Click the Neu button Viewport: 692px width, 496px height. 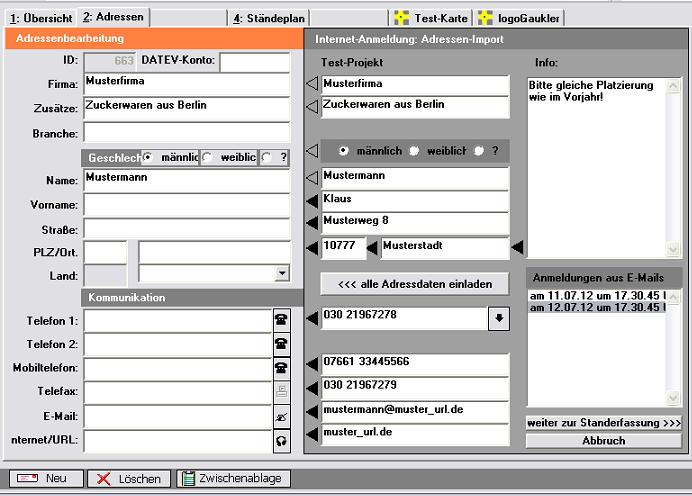point(46,478)
